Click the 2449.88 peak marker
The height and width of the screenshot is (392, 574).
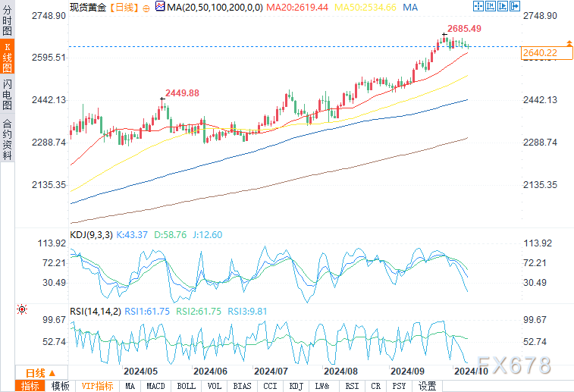(182, 93)
